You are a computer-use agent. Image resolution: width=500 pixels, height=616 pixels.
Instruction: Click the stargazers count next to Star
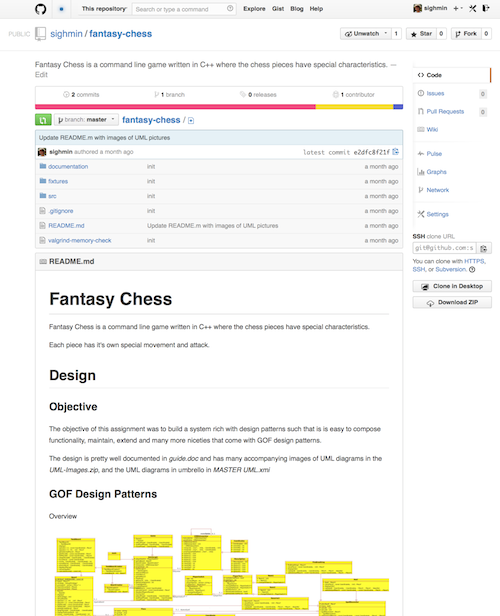[x=441, y=34]
